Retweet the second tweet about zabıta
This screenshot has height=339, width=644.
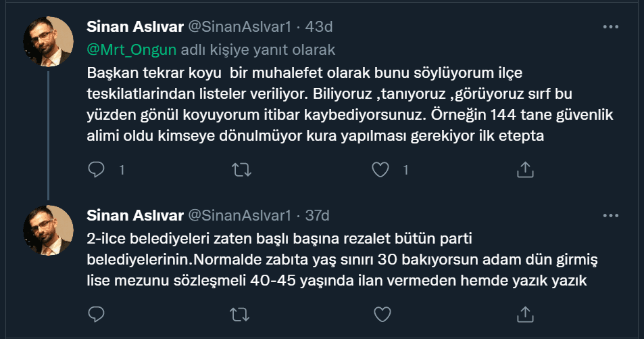(x=240, y=314)
